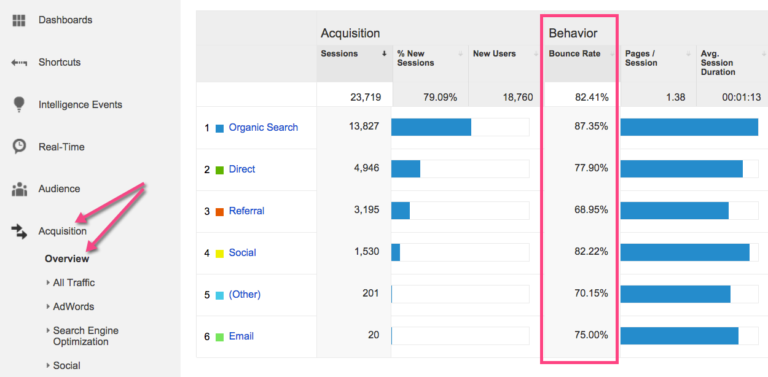Click the 77.90% bounce rate cell
The height and width of the screenshot is (377, 768).
pyautogui.click(x=592, y=168)
